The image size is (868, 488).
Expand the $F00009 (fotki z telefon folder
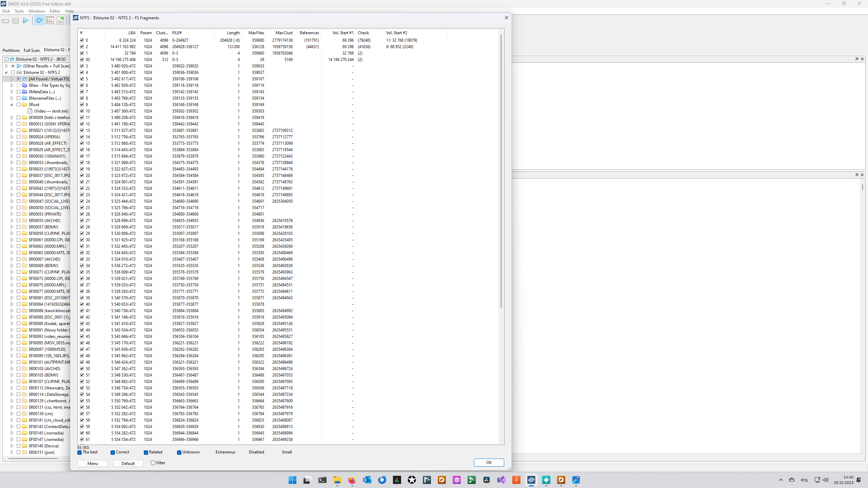(x=12, y=118)
